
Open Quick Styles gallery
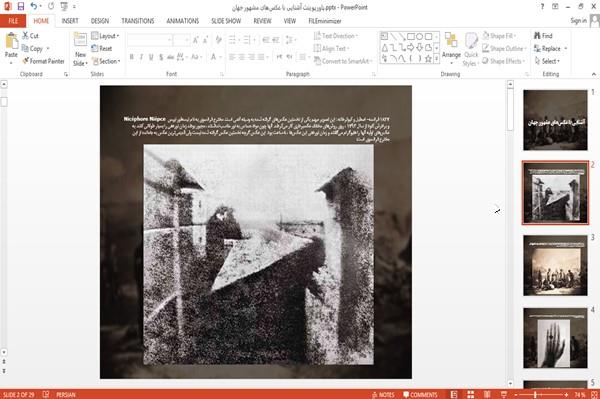[x=471, y=50]
